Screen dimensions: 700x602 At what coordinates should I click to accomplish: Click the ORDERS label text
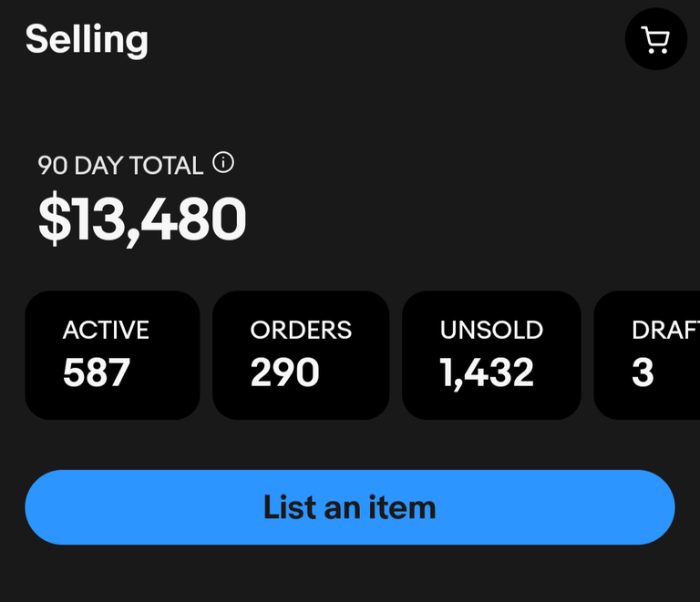[x=301, y=330]
